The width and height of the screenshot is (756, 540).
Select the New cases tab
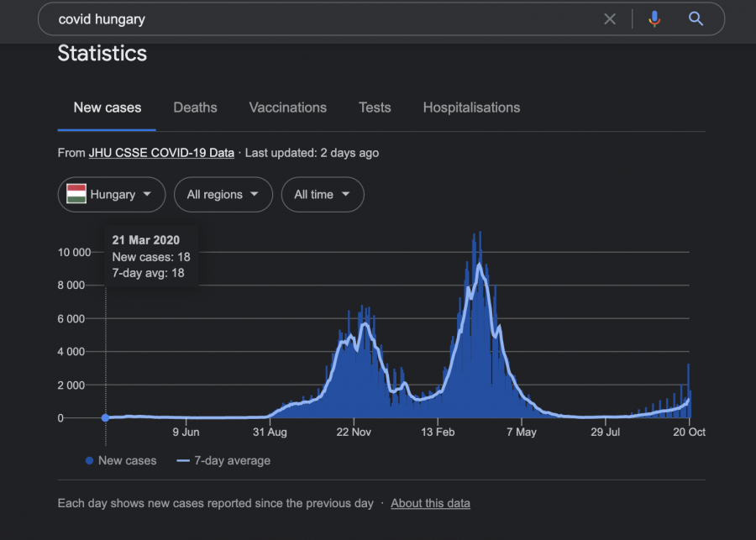pyautogui.click(x=108, y=107)
